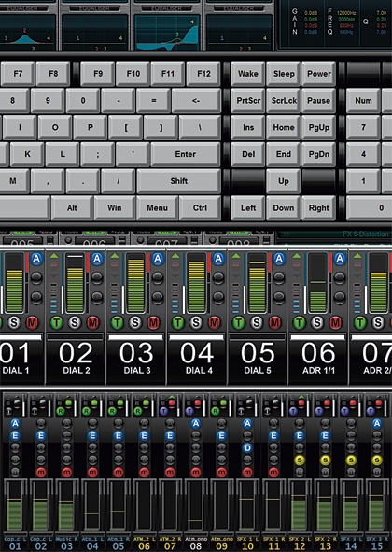Click the PrtScr key
This screenshot has height=552, width=392.
pyautogui.click(x=248, y=100)
